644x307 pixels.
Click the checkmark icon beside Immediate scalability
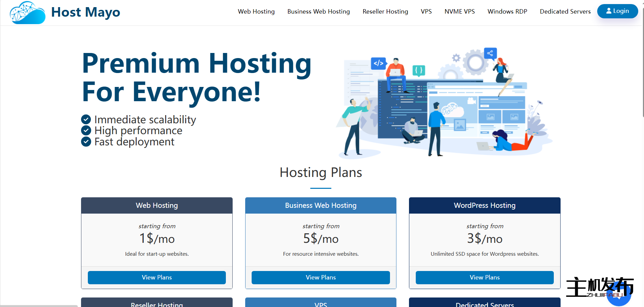[x=86, y=120]
